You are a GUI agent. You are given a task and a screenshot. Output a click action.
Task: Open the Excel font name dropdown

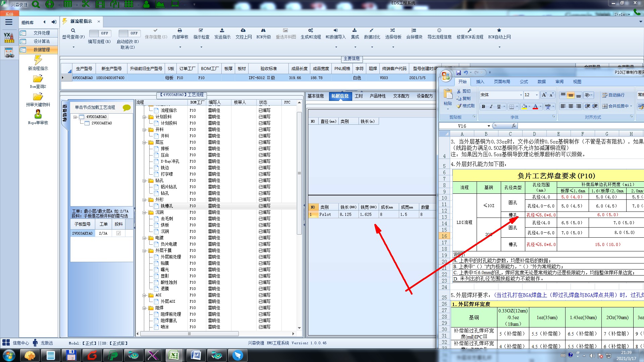pyautogui.click(x=521, y=95)
